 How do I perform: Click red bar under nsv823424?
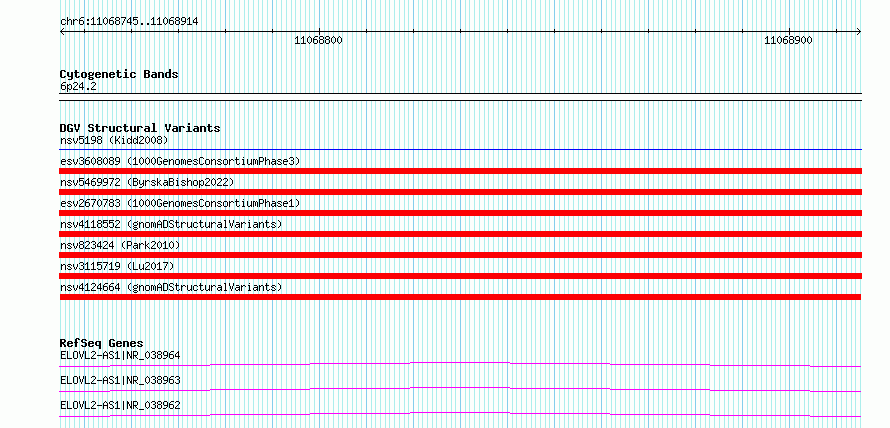click(x=460, y=255)
